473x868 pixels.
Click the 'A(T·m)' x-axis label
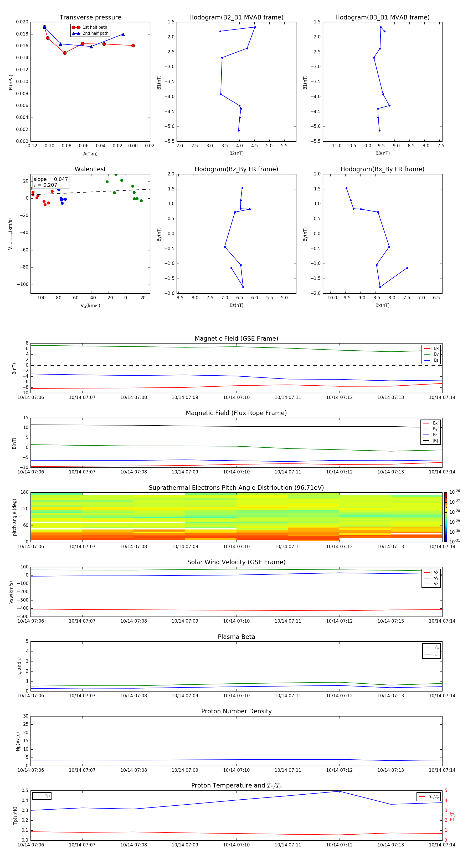(90, 154)
